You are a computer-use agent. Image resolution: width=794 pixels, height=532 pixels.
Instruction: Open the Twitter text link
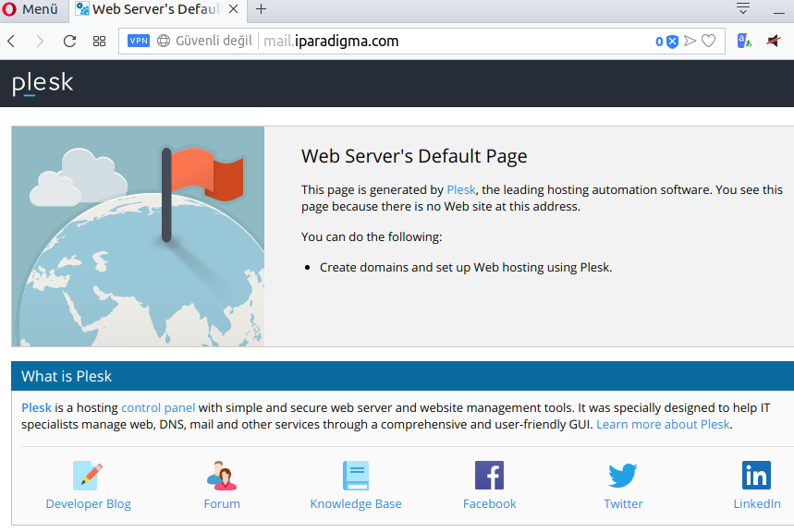click(623, 504)
